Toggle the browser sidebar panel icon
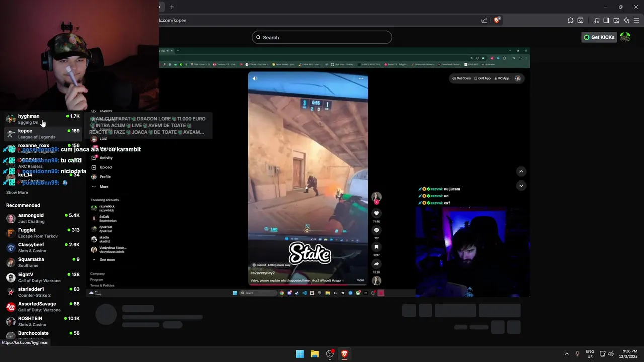Image resolution: width=644 pixels, height=362 pixels. pyautogui.click(x=606, y=20)
